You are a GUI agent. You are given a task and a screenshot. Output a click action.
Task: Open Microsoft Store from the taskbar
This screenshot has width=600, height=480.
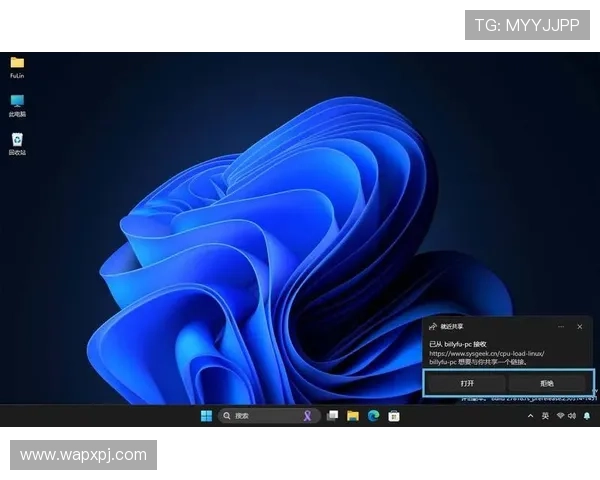click(x=394, y=416)
